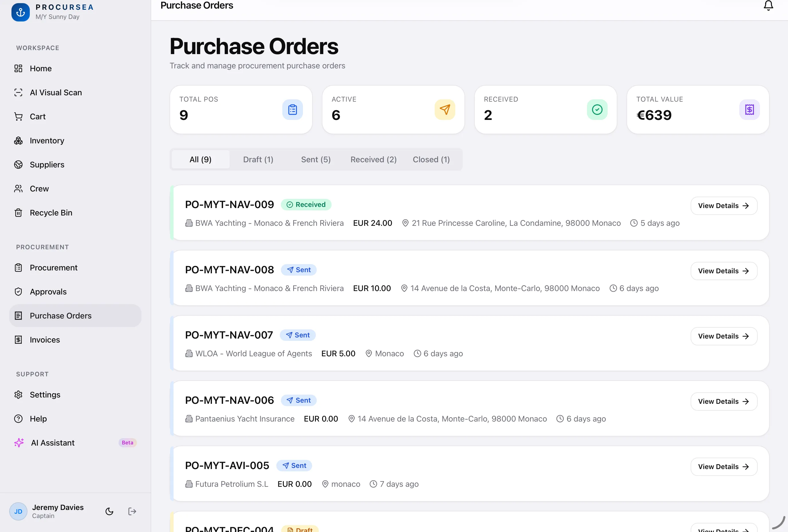The height and width of the screenshot is (532, 788).
Task: Click PO-MYT-NAV-009 order title
Action: click(229, 205)
